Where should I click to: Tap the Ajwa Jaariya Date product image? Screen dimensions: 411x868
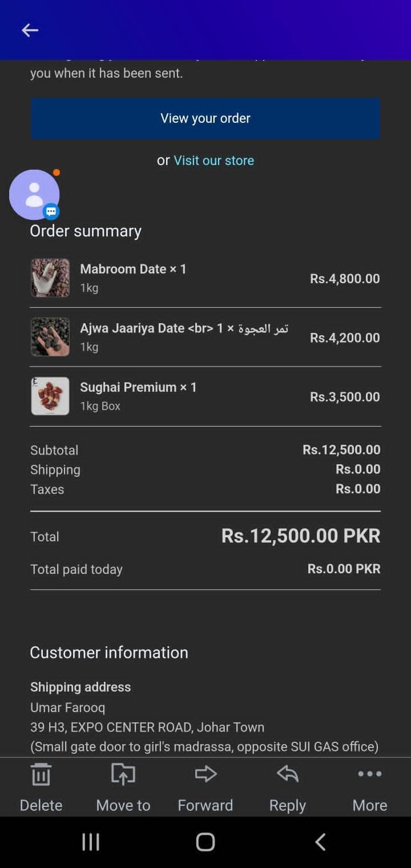point(50,337)
